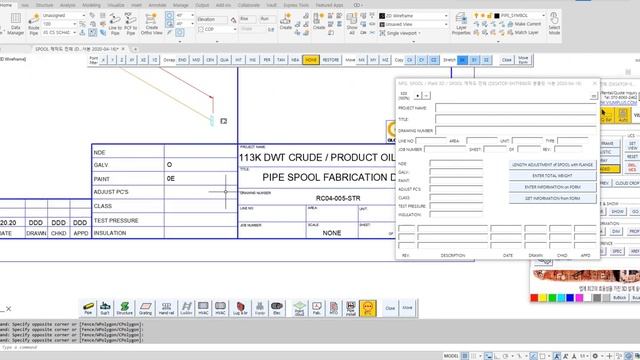Select the Hand rail icon
Screen dimensions: 640x360
pos(166,308)
